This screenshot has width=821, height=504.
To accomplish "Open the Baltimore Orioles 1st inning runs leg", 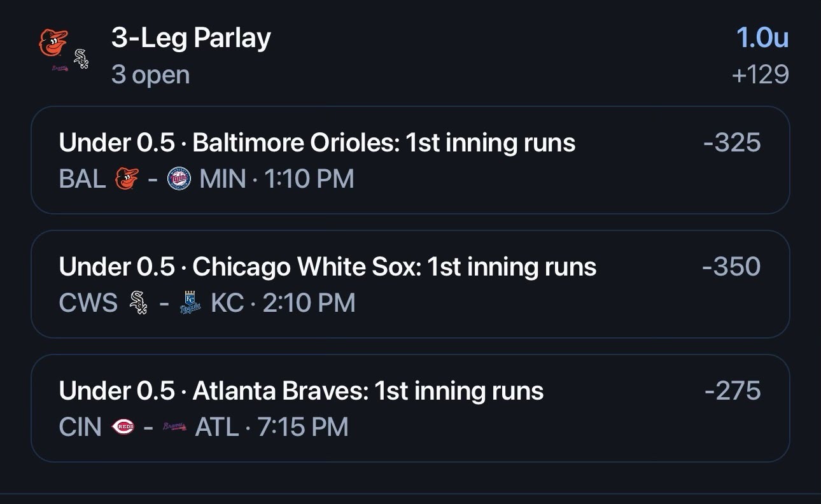I will point(410,160).
